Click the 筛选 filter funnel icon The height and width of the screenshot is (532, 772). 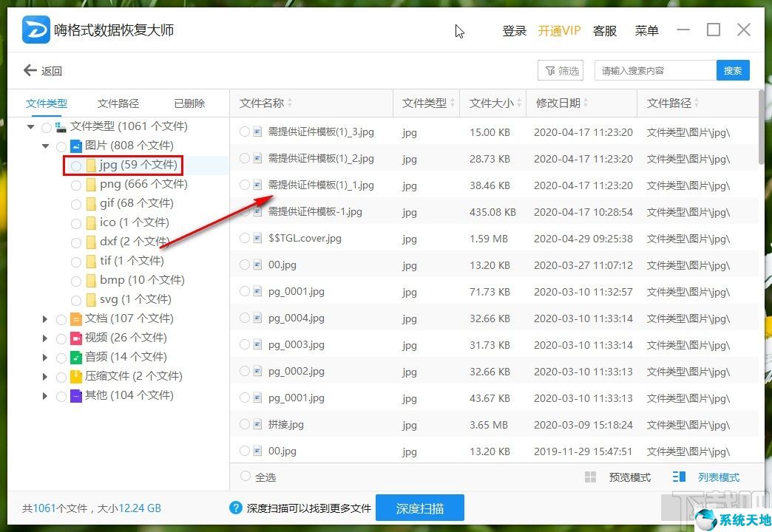tap(551, 70)
